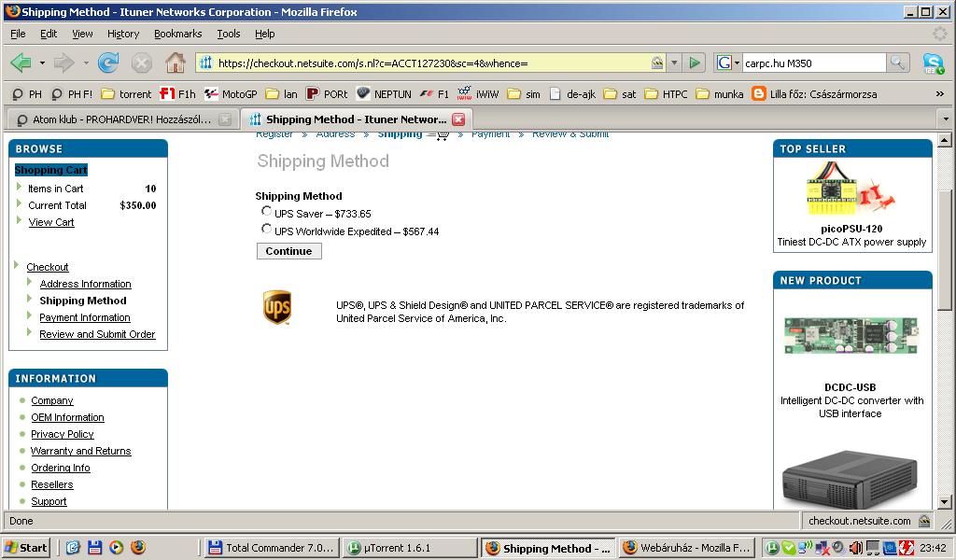Launch media player from quick launch
Image resolution: width=956 pixels, height=560 pixels.
(x=116, y=547)
